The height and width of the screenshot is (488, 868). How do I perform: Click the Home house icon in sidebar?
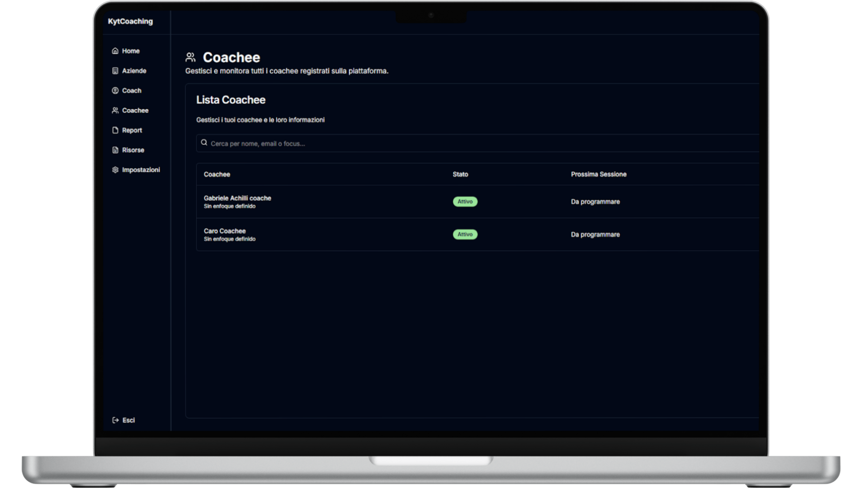(115, 51)
